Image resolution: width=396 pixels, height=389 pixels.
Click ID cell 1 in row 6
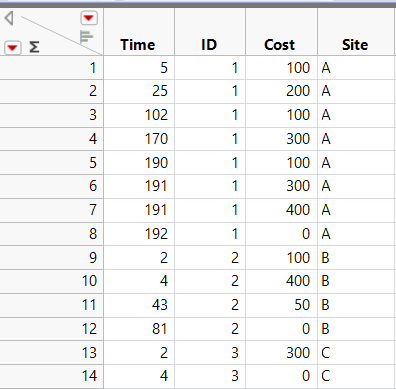point(210,186)
